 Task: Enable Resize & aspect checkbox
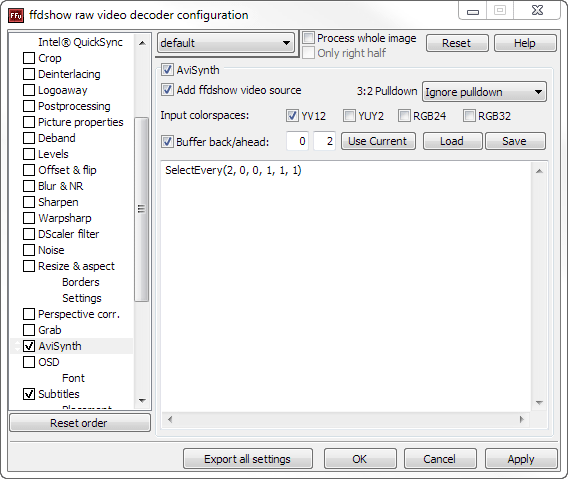29,266
